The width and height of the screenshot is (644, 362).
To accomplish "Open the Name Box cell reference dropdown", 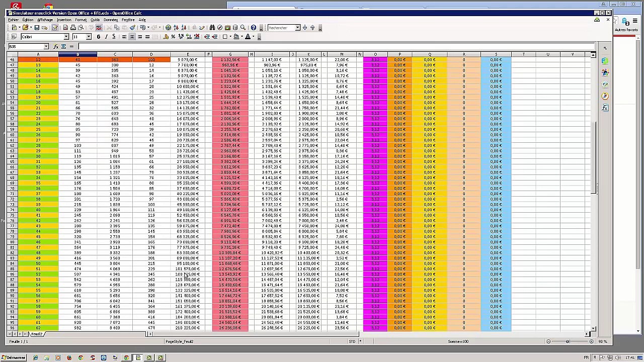I will click(46, 46).
